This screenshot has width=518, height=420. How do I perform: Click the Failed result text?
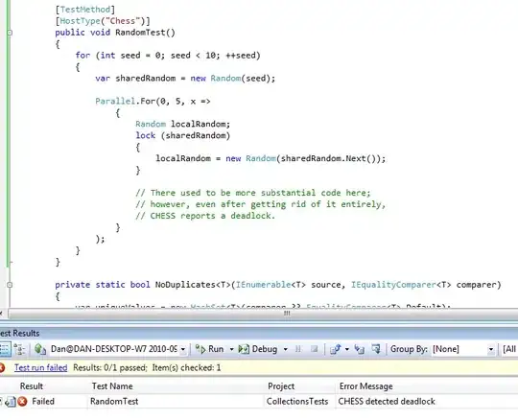pos(43,401)
